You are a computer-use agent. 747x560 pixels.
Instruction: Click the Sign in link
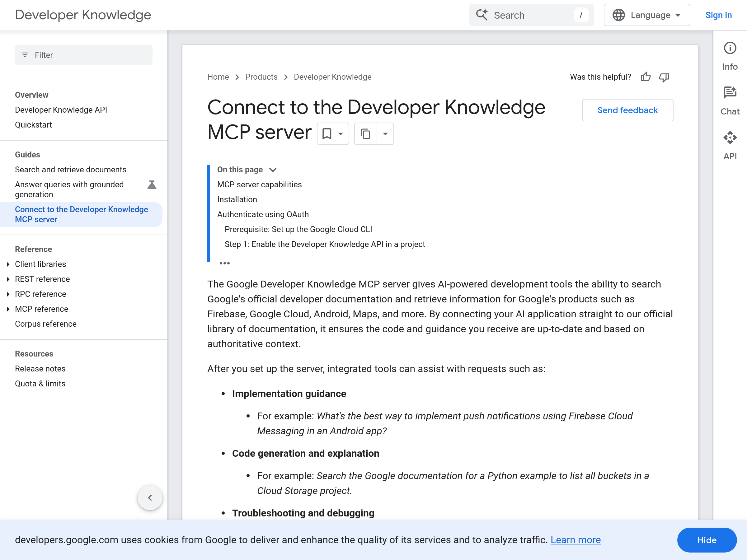[718, 15]
